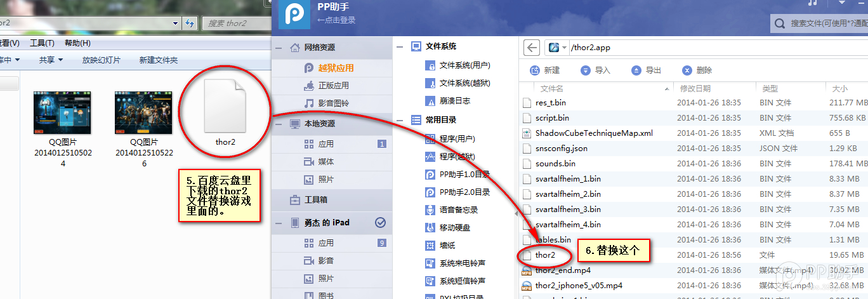The image size is (868, 299).
Task: Click the 导入 button
Action: tap(595, 70)
